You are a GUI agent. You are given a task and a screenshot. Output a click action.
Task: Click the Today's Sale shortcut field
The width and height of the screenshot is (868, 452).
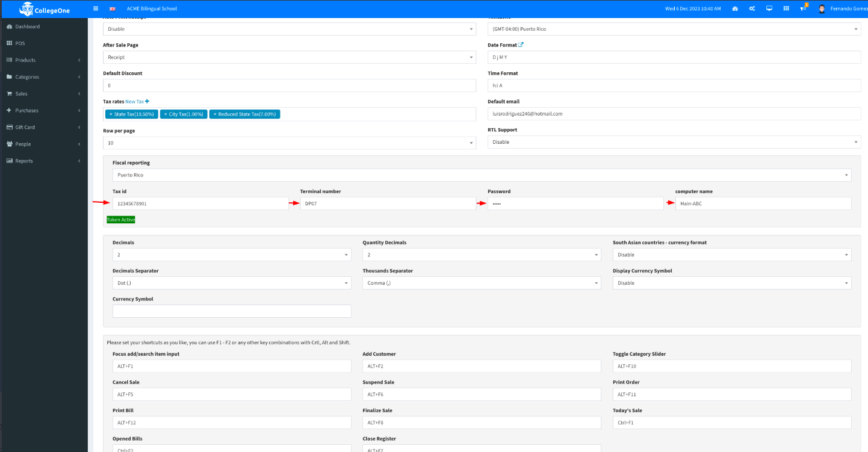coord(732,423)
